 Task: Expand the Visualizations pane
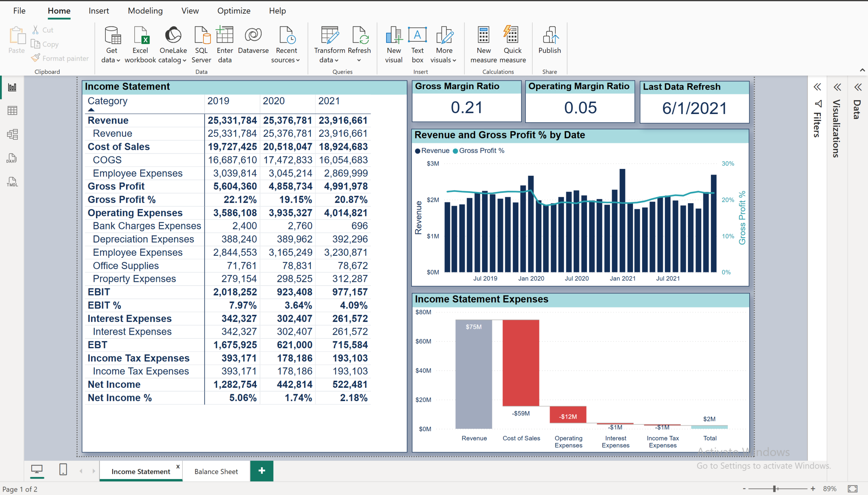click(837, 88)
